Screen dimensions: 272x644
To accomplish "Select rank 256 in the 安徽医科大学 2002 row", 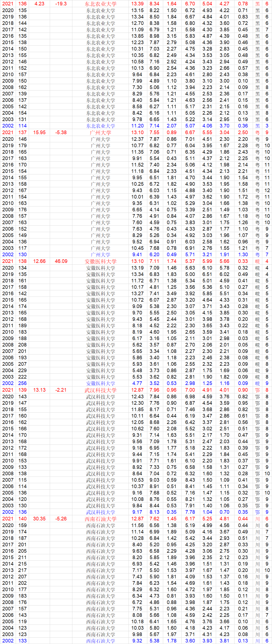I will coord(23,383).
